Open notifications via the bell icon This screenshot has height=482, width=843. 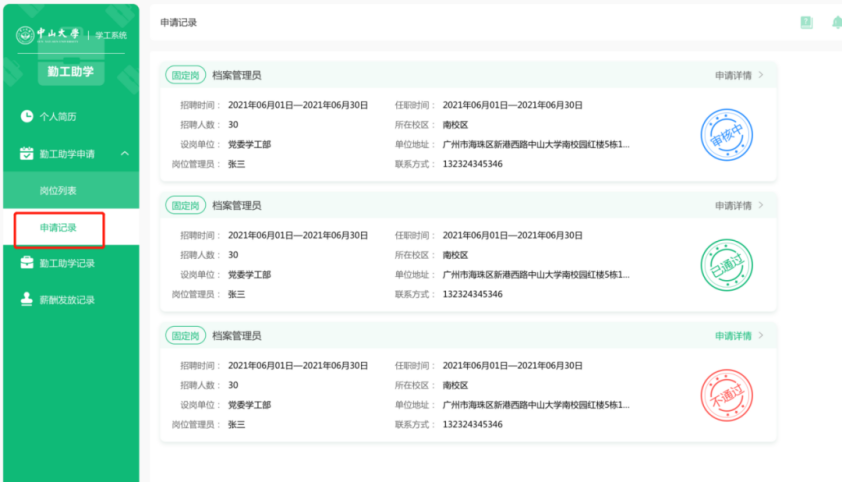point(836,22)
